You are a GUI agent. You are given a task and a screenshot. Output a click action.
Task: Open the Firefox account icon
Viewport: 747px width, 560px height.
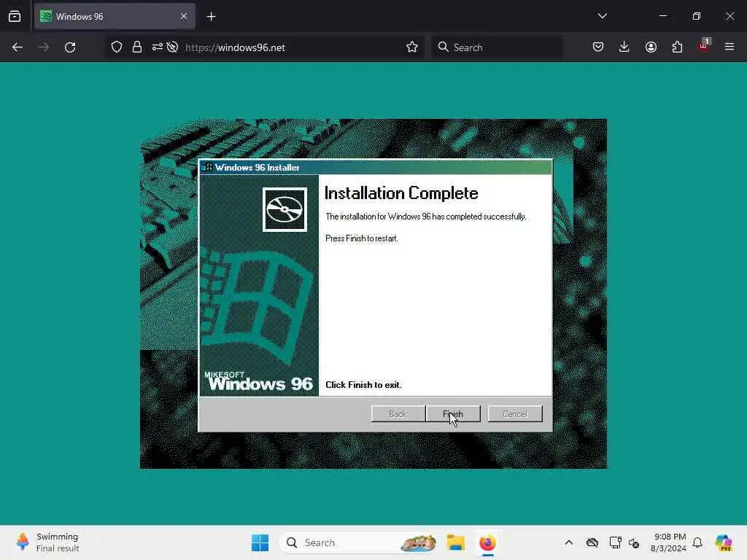(651, 47)
